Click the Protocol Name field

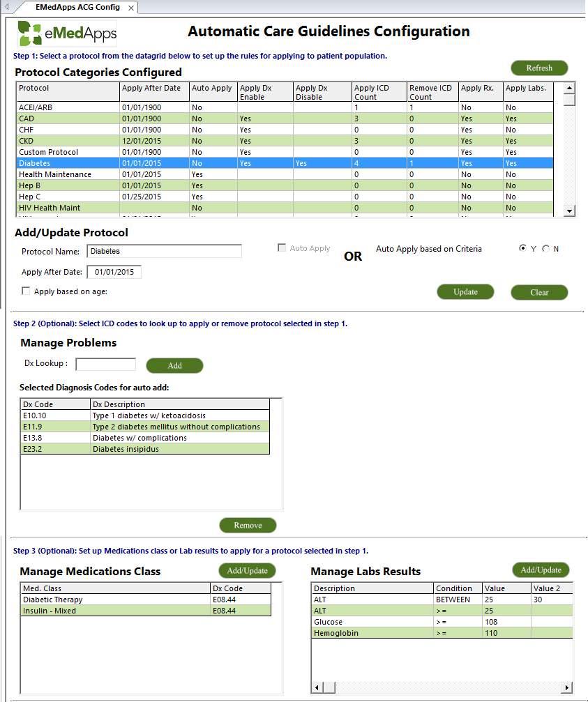point(165,251)
